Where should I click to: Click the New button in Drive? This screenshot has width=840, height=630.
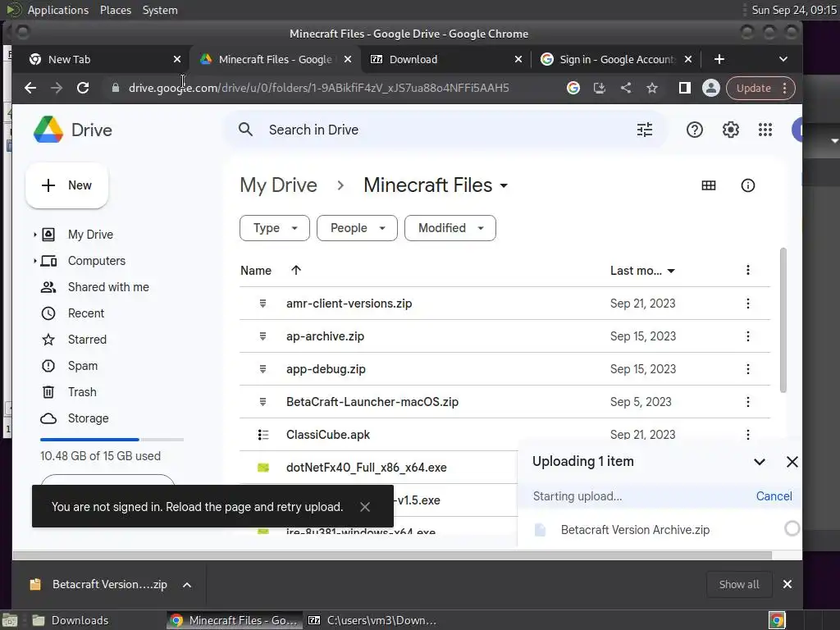tap(67, 185)
